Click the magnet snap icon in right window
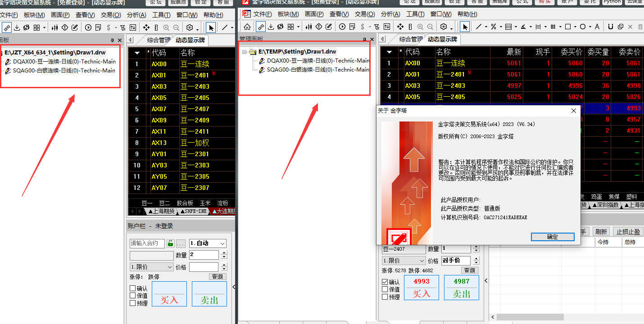 (611, 27)
